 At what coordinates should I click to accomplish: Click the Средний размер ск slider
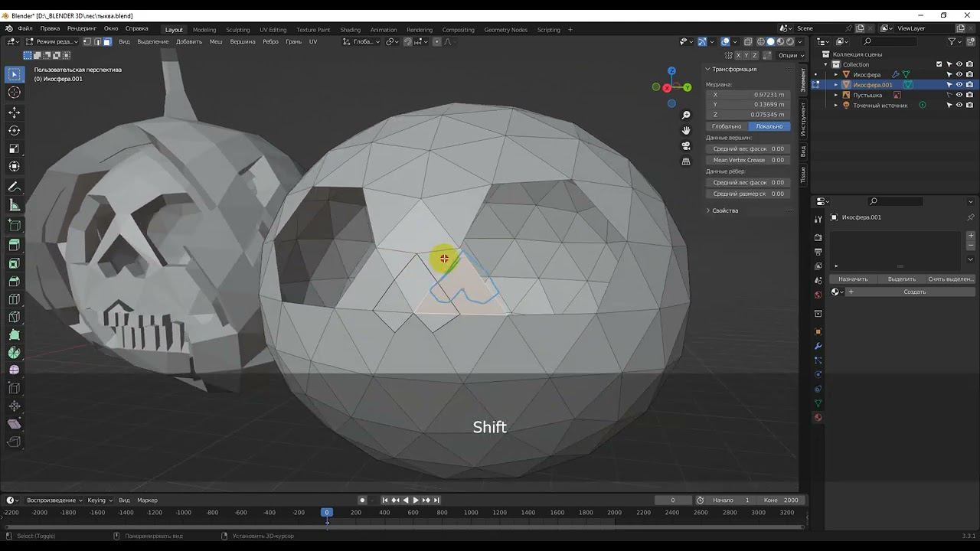click(x=748, y=194)
